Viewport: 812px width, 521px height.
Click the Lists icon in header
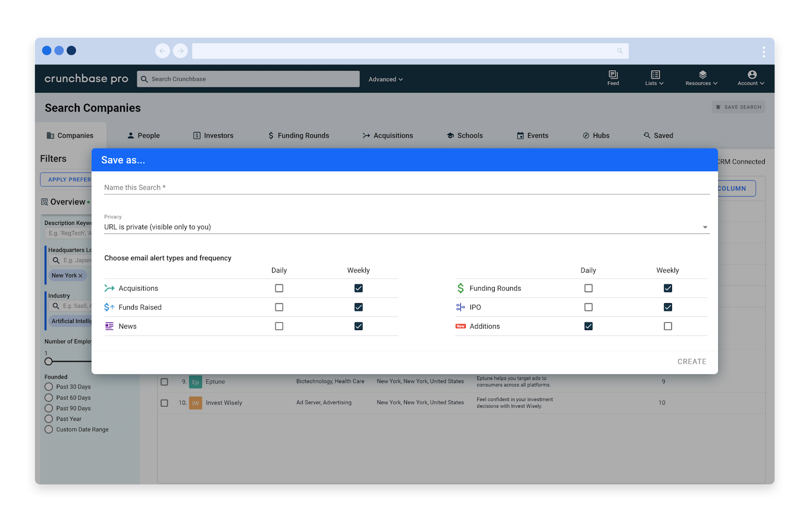click(655, 75)
